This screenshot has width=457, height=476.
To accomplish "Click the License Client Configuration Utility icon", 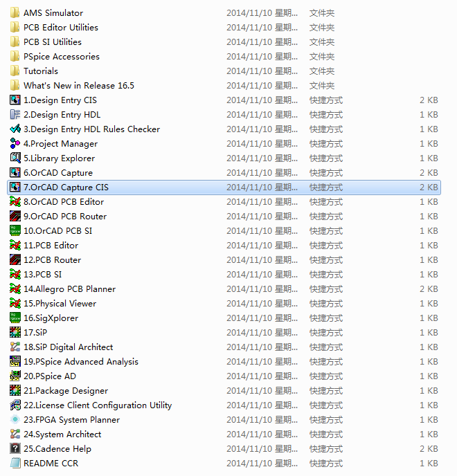I will tap(15, 405).
